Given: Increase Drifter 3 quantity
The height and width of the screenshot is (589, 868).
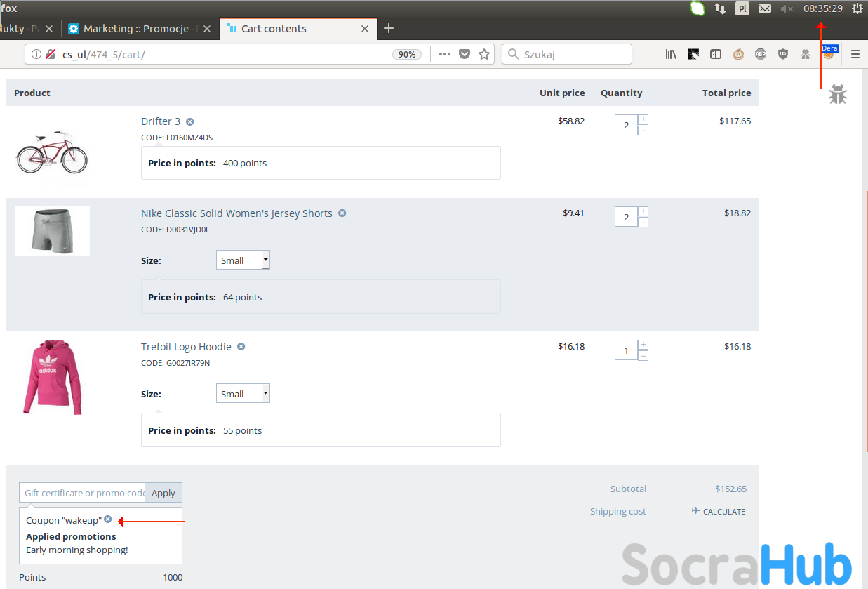Looking at the screenshot, I should point(643,119).
